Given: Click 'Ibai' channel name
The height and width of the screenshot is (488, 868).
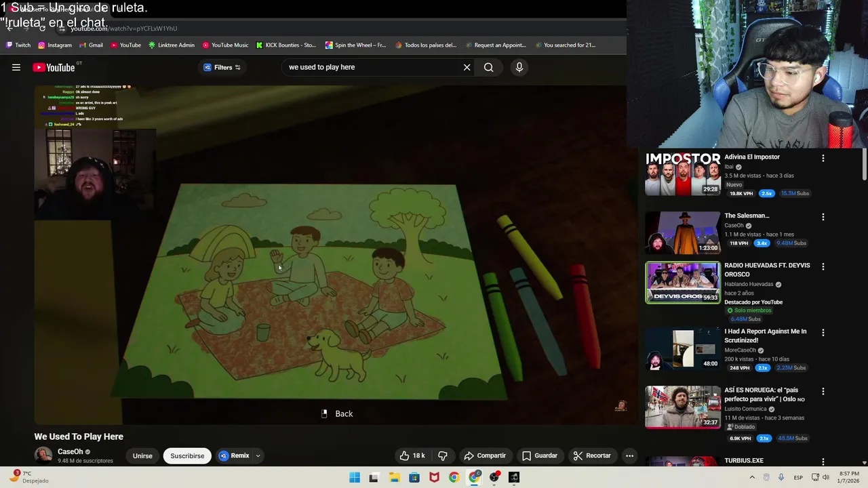Looking at the screenshot, I should click(x=729, y=167).
